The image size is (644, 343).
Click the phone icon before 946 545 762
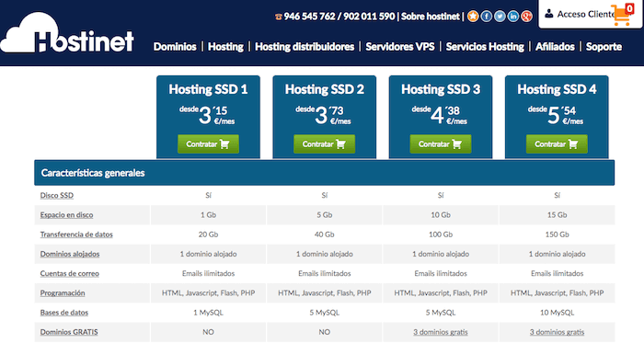pos(279,17)
